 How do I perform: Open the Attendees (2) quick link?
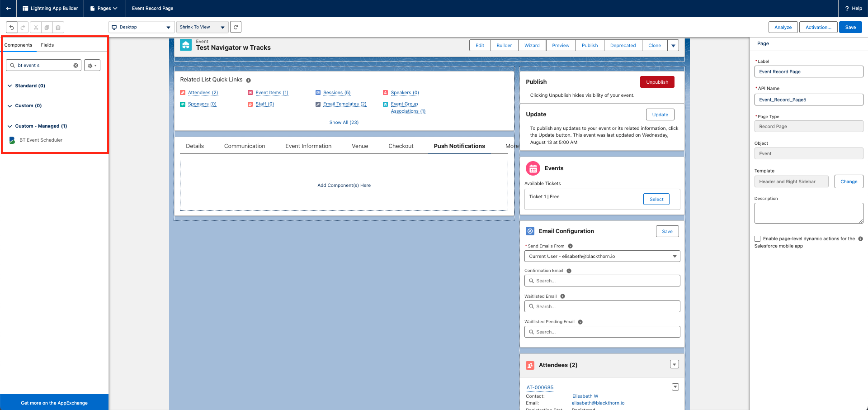(x=203, y=93)
